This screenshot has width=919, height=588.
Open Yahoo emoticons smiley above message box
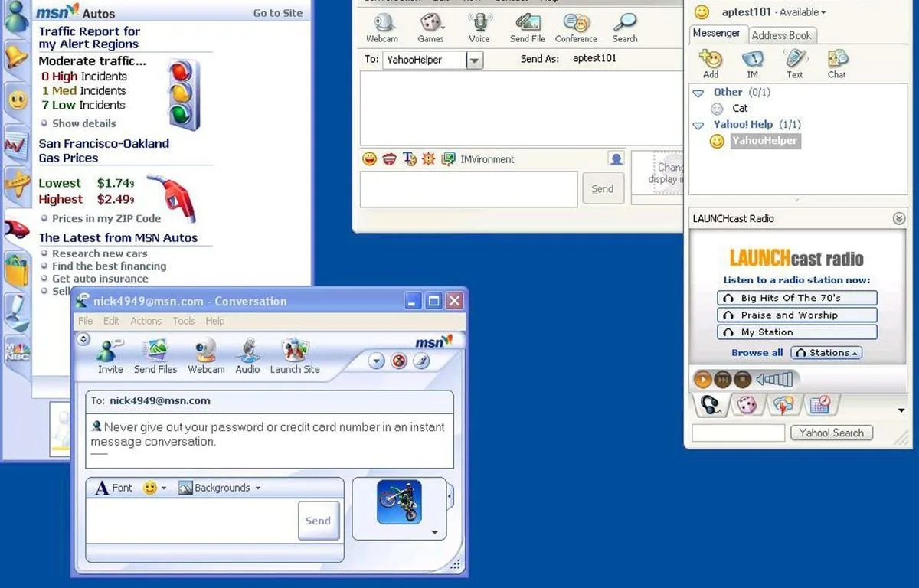click(370, 159)
